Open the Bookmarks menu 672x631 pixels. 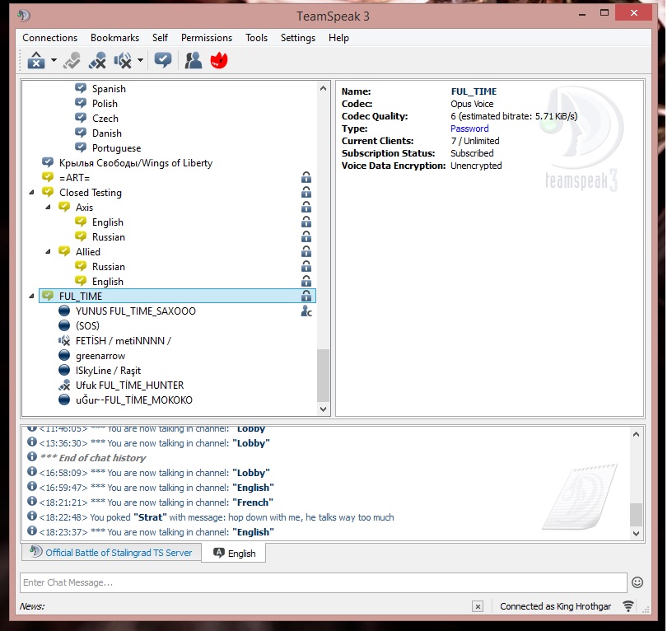click(114, 38)
